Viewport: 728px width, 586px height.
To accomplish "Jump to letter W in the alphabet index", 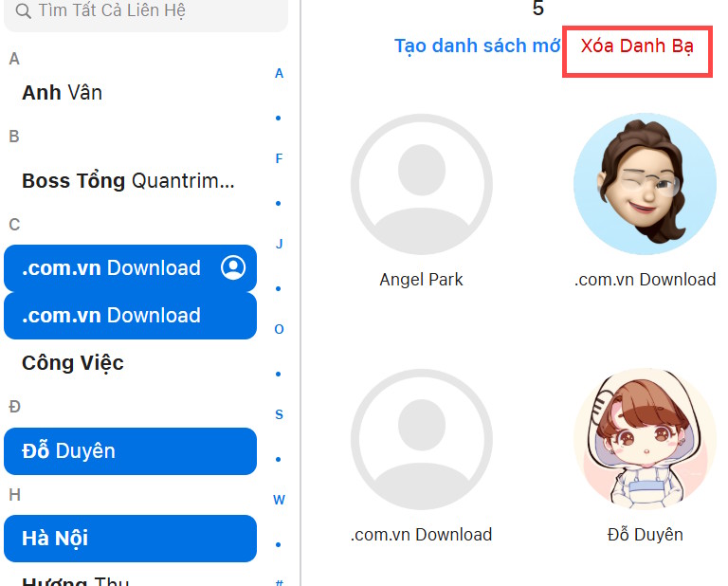I will click(279, 500).
